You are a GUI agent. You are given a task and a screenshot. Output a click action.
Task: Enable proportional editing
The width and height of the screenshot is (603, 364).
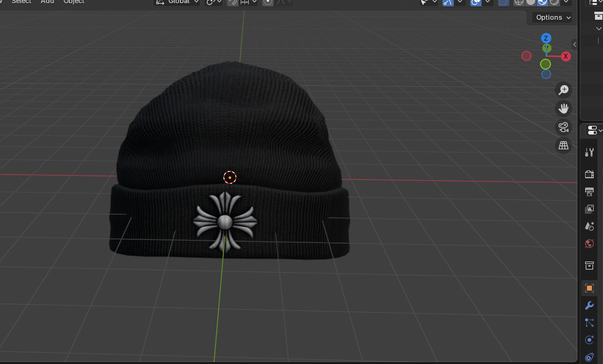(267, 2)
